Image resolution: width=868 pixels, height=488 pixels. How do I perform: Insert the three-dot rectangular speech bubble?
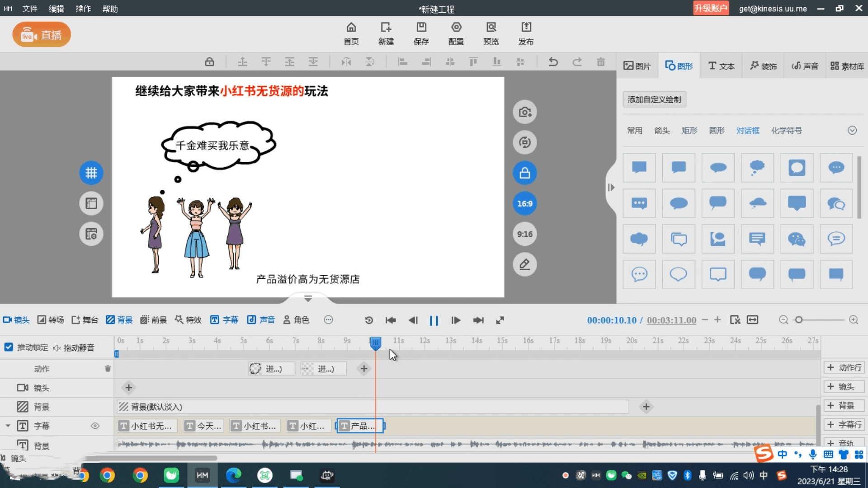[639, 203]
